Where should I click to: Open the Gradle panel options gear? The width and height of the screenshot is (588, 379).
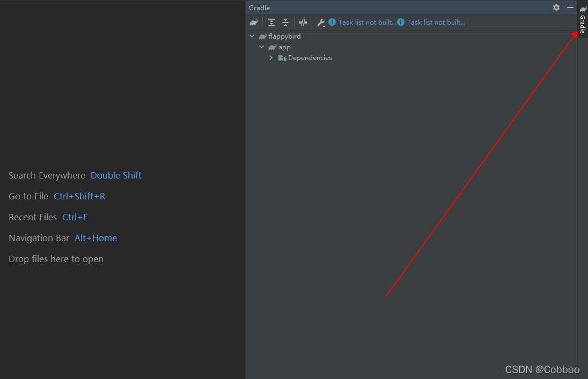556,8
